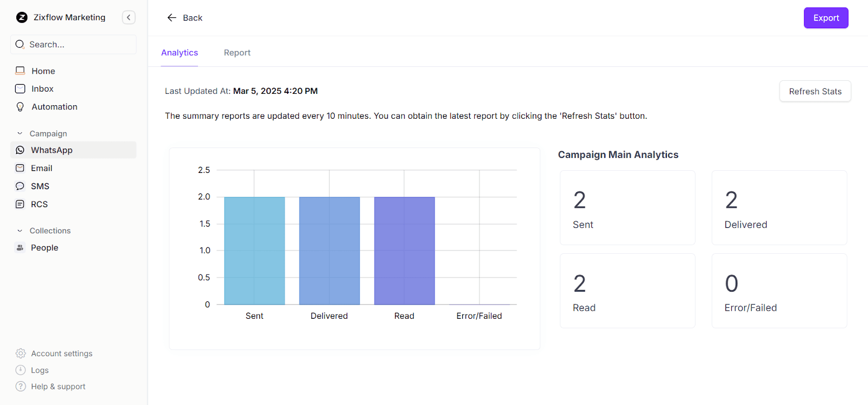
Task: Click the Export button
Action: tap(825, 17)
